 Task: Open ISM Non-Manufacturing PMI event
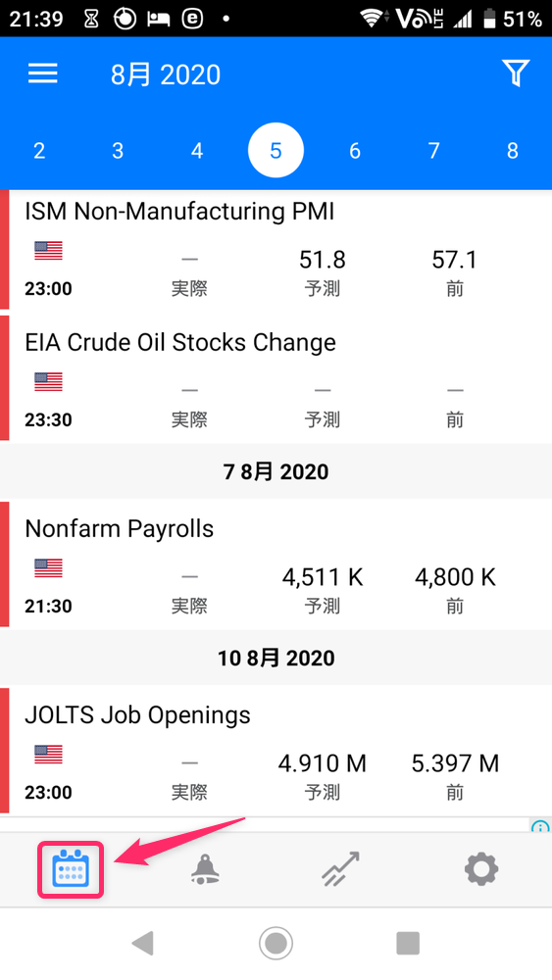(x=276, y=250)
